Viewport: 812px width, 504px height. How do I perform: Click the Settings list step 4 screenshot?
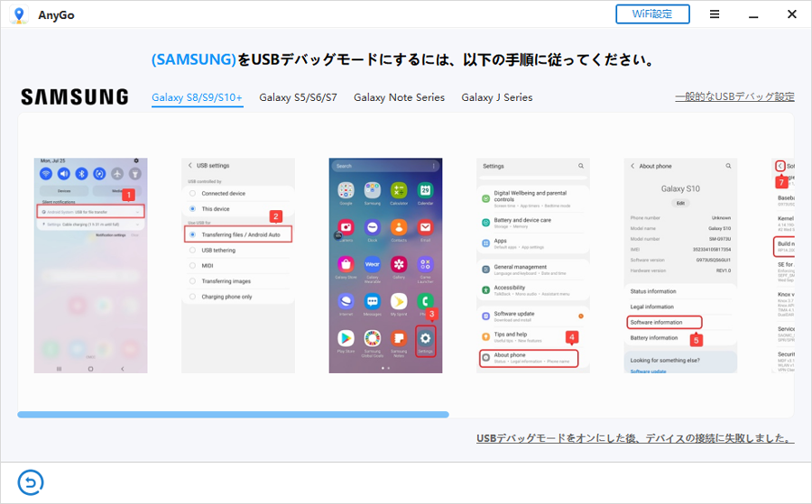tap(533, 265)
